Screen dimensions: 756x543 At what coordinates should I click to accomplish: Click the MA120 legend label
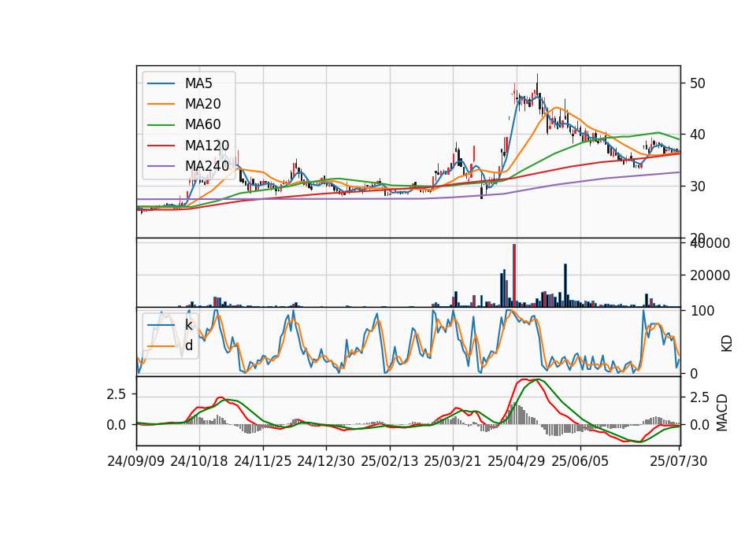[x=207, y=146]
